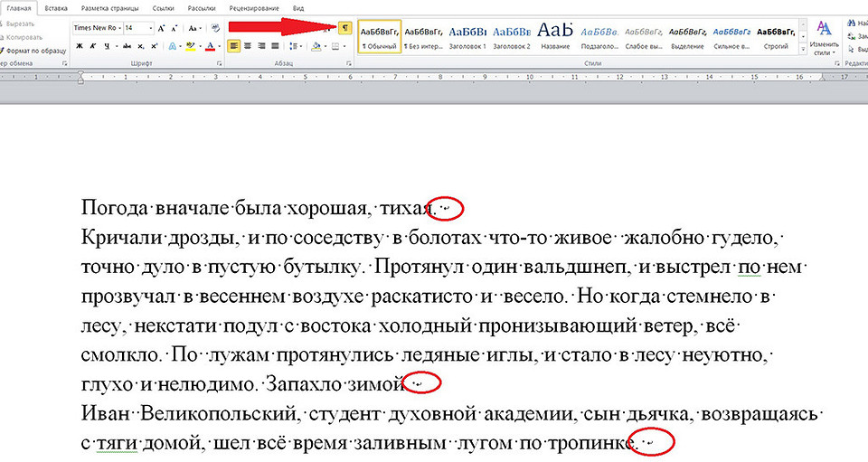Apply the Сильное выделение style
The height and width of the screenshot is (462, 868).
(731, 36)
